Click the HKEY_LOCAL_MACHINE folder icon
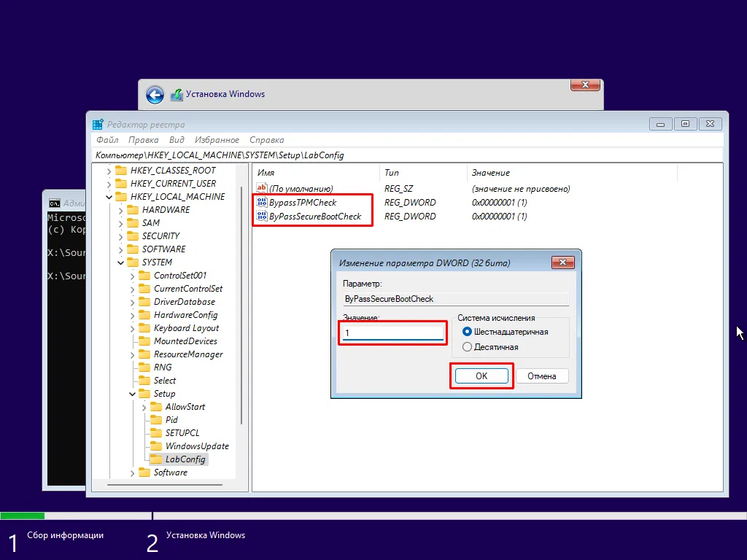 [122, 197]
